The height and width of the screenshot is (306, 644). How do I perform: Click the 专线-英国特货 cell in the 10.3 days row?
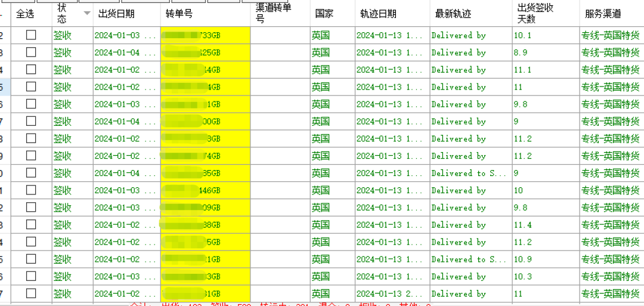click(x=612, y=277)
